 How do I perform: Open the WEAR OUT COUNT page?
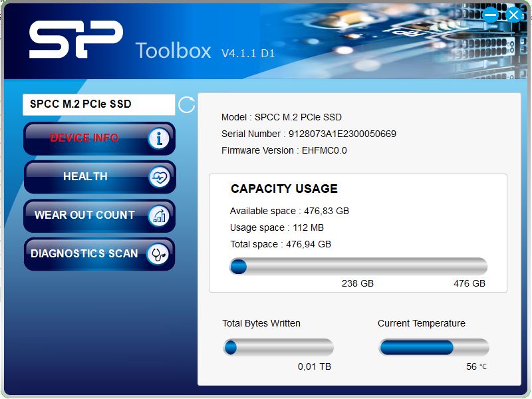pos(99,215)
